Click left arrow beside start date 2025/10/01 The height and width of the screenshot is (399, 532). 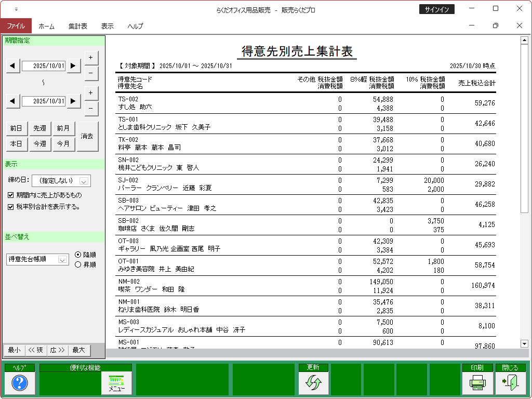[x=13, y=65]
